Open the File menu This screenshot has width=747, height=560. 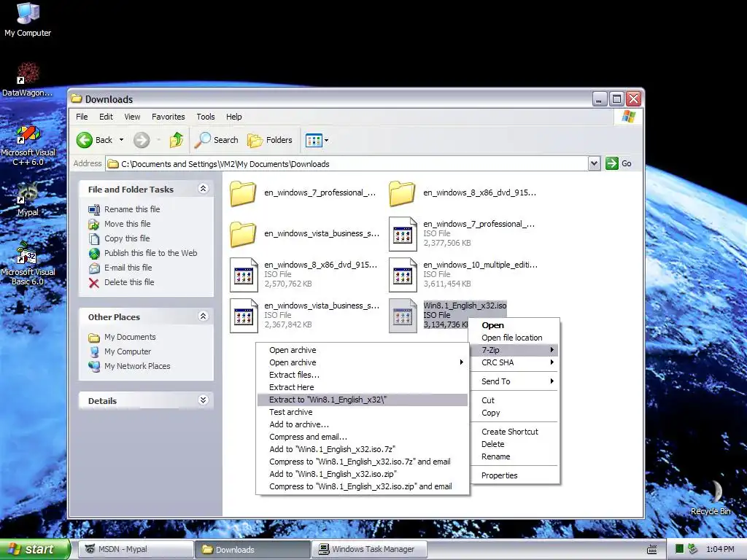coord(82,117)
